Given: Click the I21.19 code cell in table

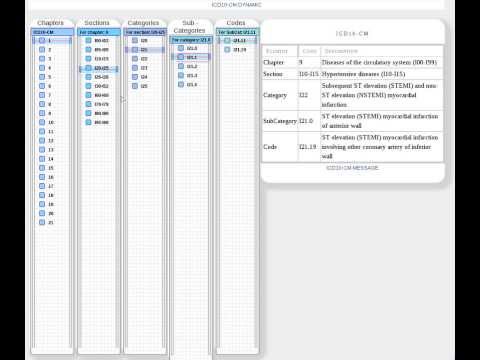Looking at the screenshot, I should coord(309,147).
